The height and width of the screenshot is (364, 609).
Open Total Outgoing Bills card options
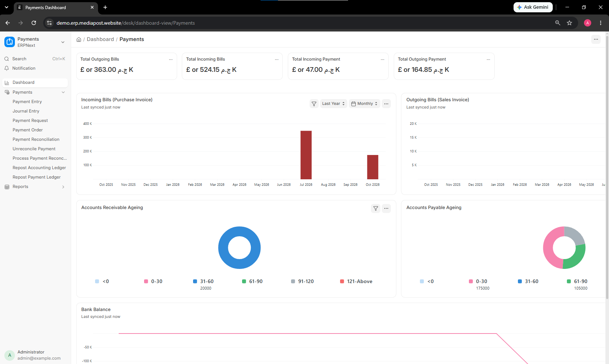click(x=171, y=60)
